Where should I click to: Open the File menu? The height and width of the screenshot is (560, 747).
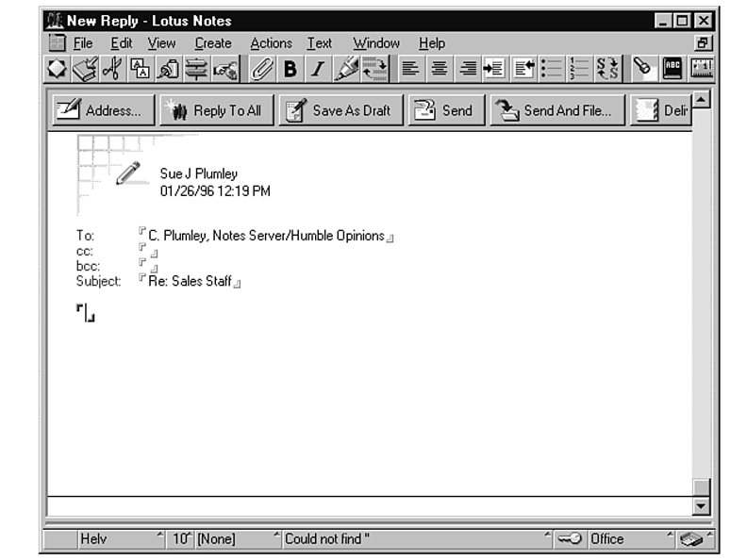coord(83,43)
